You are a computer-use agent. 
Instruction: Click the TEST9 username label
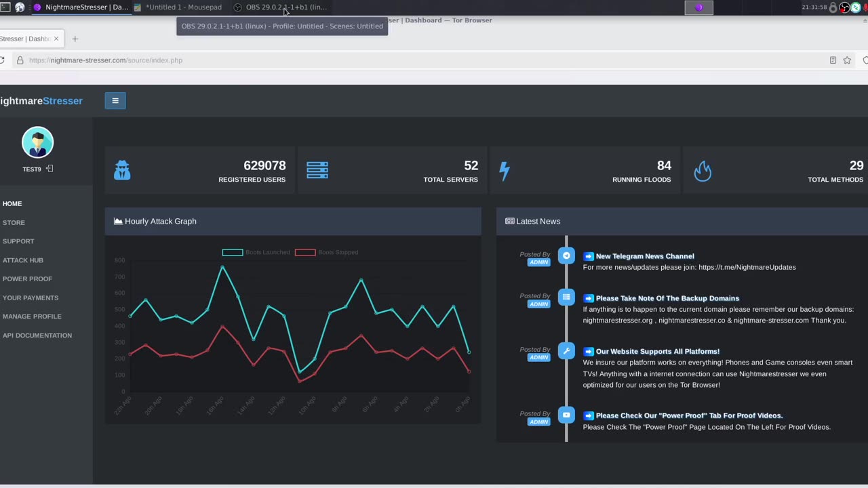click(32, 169)
